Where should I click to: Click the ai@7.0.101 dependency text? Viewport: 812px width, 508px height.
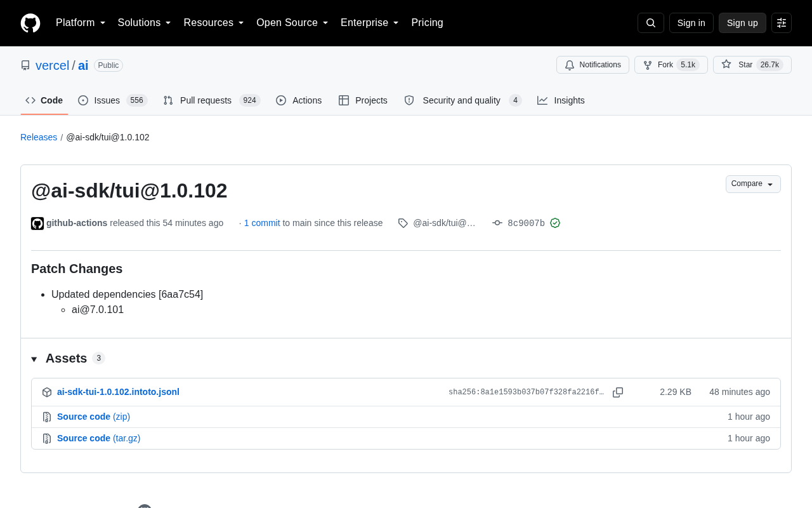point(98,310)
